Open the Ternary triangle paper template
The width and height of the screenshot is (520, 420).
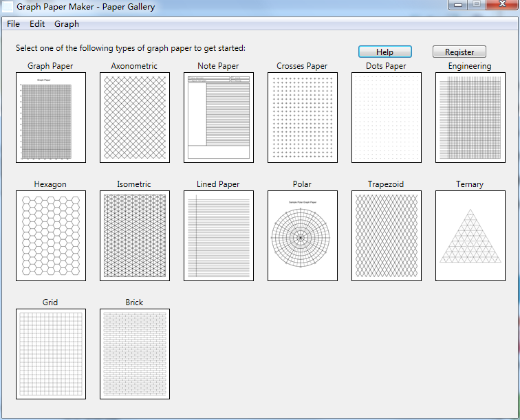470,236
